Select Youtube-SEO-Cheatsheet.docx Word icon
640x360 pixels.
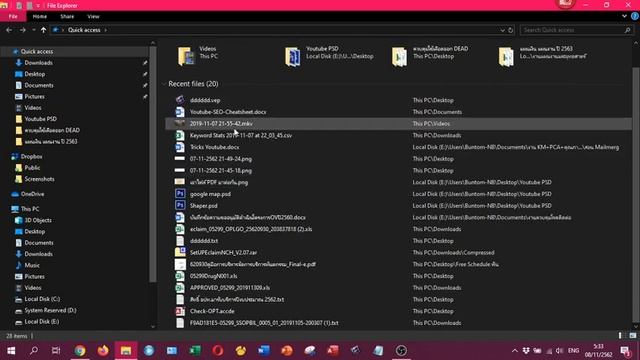[x=180, y=111]
